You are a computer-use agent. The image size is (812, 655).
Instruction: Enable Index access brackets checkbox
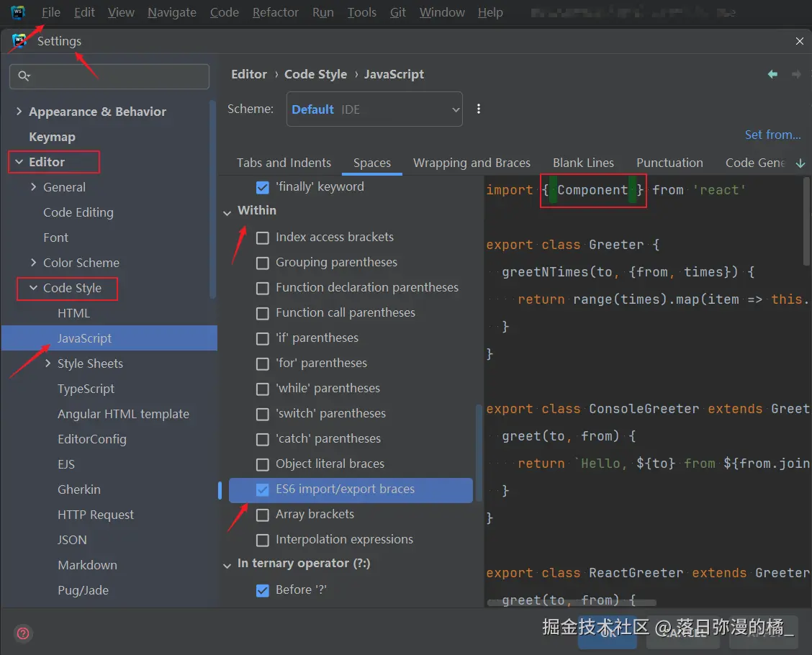[x=263, y=238]
